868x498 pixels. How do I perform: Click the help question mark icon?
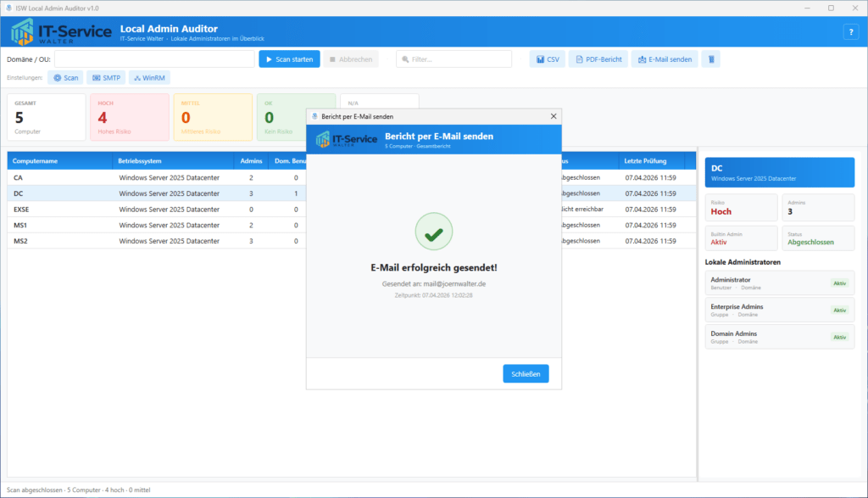[850, 32]
